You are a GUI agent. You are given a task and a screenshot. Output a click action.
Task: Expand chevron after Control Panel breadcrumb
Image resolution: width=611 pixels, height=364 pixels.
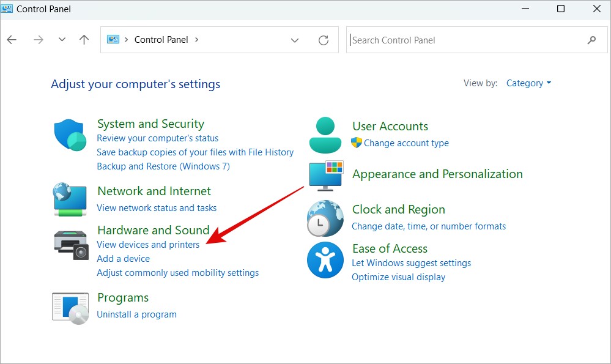tap(196, 40)
